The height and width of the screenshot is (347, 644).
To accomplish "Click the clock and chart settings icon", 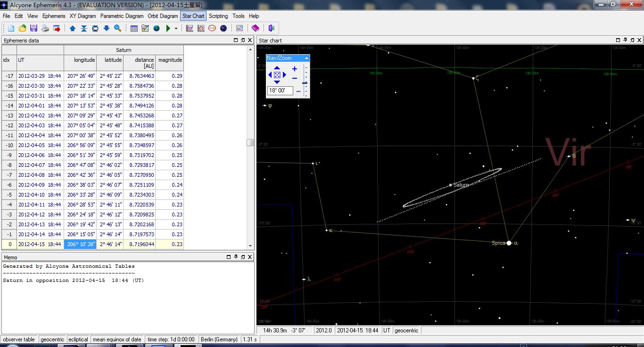I will coord(145,28).
